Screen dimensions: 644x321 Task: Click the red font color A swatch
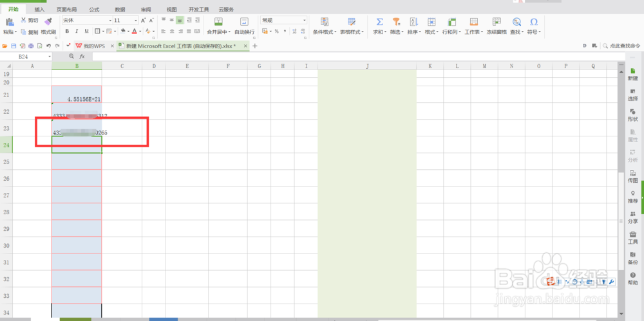(134, 31)
